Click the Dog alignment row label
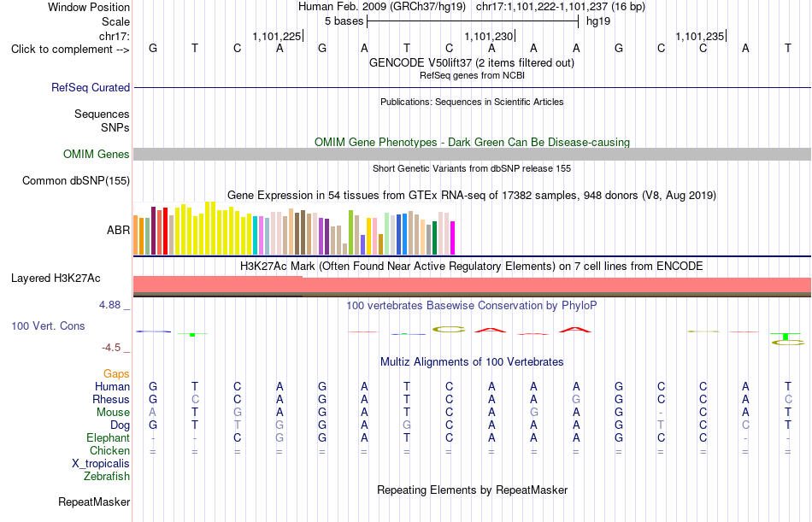The height and width of the screenshot is (522, 812). [120, 425]
